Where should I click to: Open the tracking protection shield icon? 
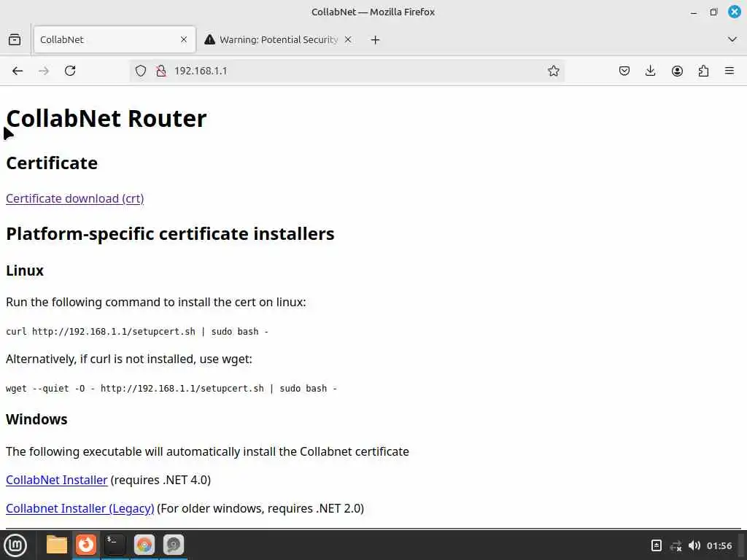tap(141, 71)
